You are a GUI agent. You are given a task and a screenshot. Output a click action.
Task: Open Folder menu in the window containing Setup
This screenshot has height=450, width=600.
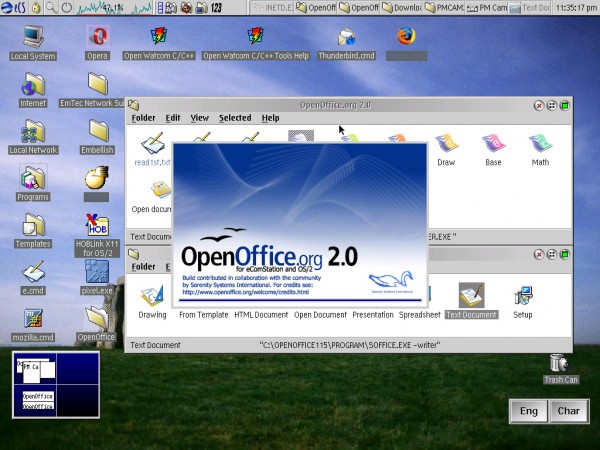pos(143,267)
